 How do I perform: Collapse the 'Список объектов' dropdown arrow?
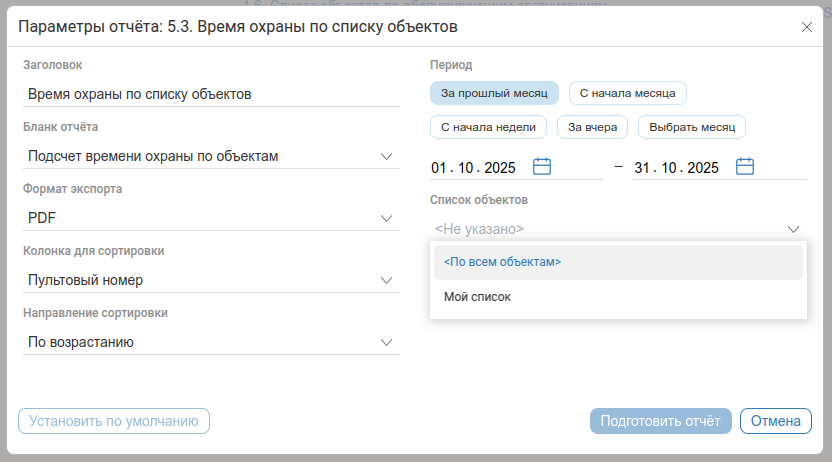pyautogui.click(x=793, y=229)
